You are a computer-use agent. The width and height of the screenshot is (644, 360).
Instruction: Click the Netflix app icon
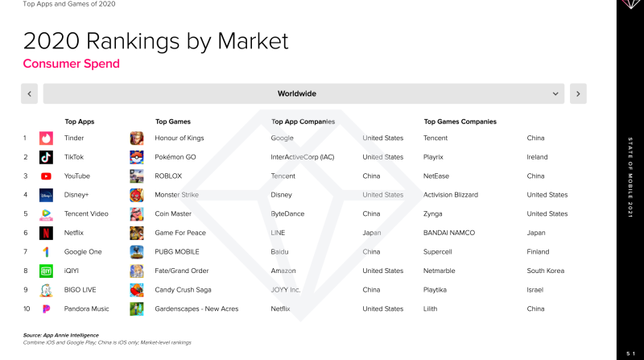pos(46,233)
